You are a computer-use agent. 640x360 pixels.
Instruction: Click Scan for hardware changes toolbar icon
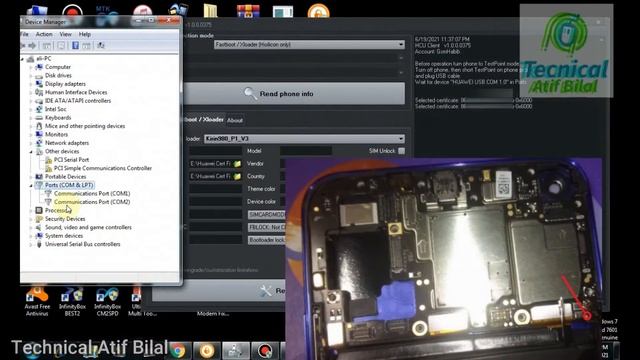(x=100, y=46)
